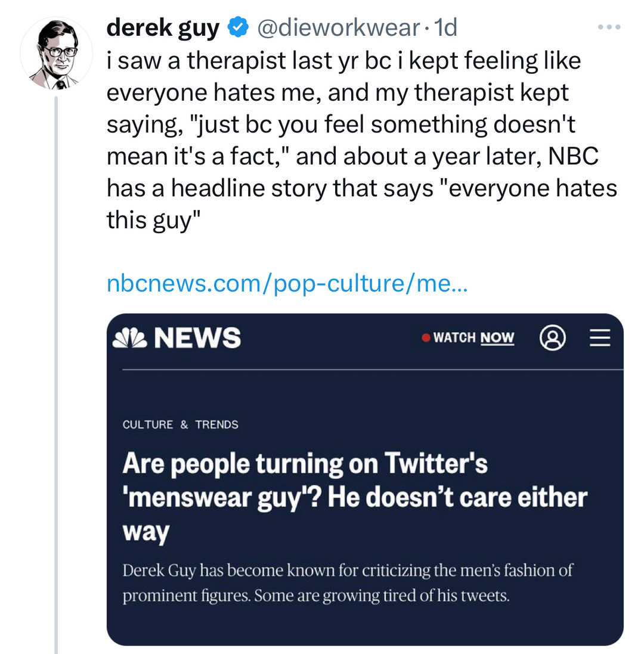Click the @dieworkwear handle
This screenshot has width=644, height=654.
339,27
